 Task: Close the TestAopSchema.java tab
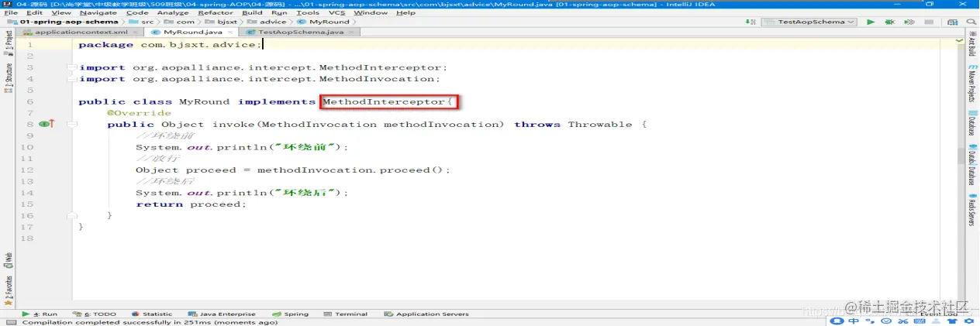[350, 33]
